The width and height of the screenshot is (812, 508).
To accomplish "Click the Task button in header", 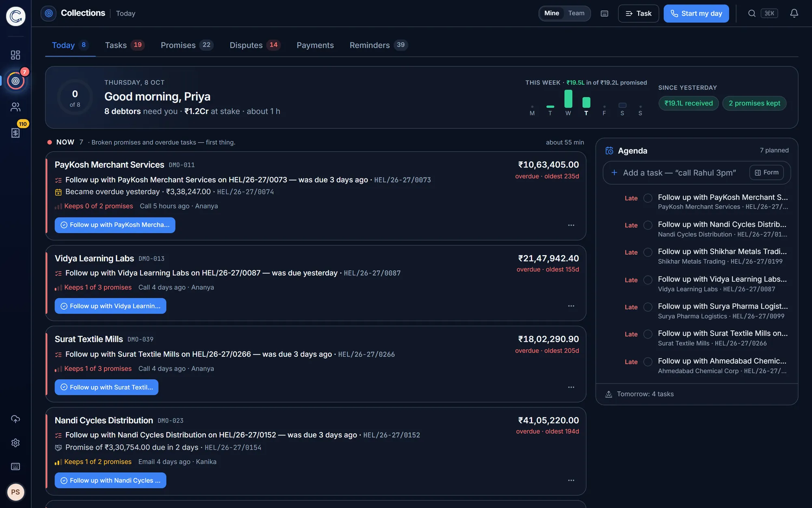I will point(638,13).
